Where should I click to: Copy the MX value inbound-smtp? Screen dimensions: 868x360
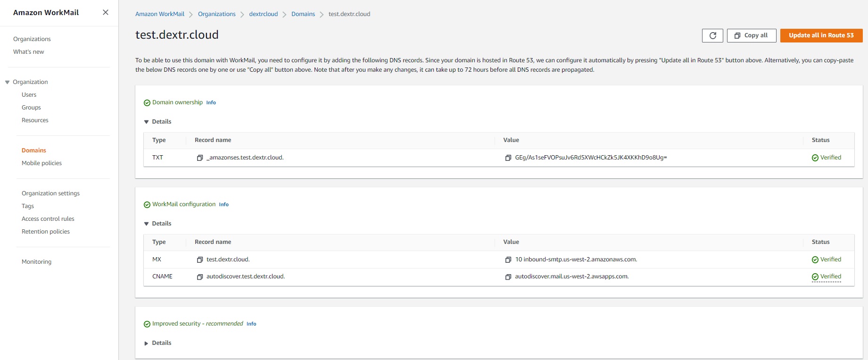click(508, 260)
